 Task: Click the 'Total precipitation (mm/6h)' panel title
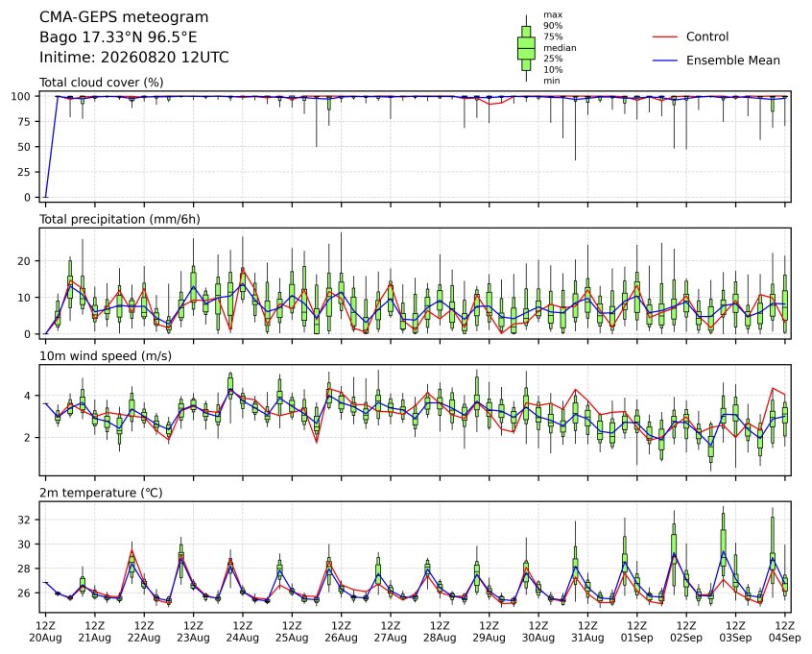tap(120, 219)
